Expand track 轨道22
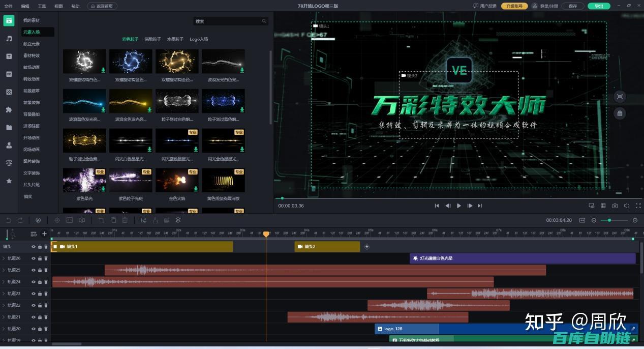The image size is (644, 349). (4, 305)
